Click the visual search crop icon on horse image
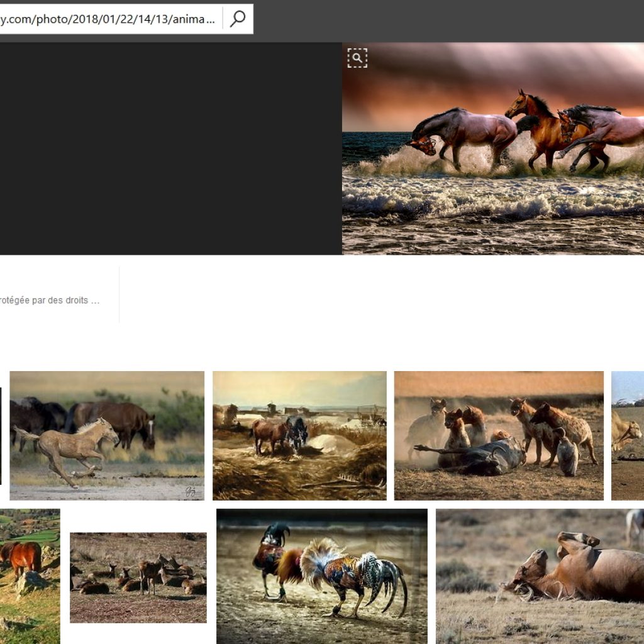 click(x=357, y=58)
